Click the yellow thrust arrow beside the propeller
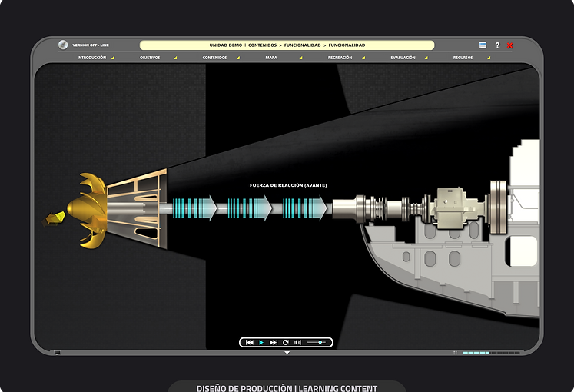Viewport: 574px width, 392px height. point(54,218)
